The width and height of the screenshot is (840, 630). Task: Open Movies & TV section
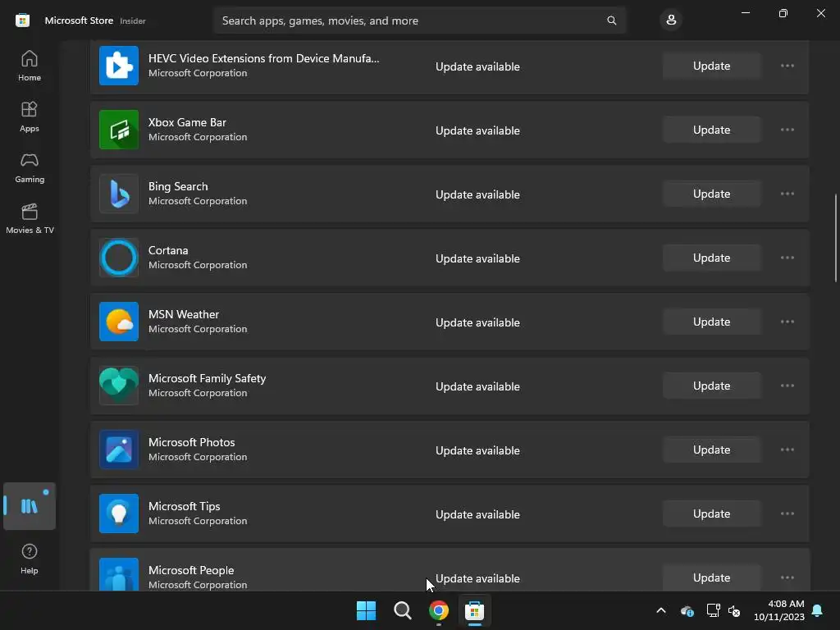(x=30, y=218)
